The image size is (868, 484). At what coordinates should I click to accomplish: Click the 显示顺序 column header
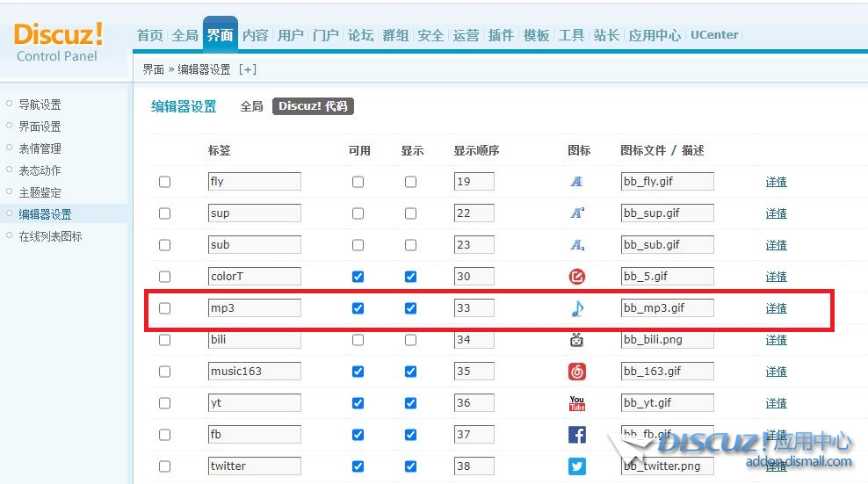coord(477,150)
